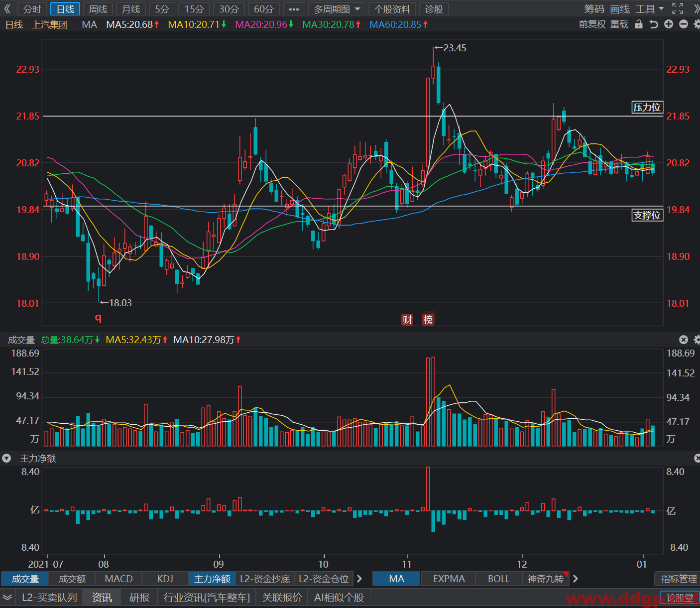Click the MA20:20.96 magenta legend

[264, 24]
